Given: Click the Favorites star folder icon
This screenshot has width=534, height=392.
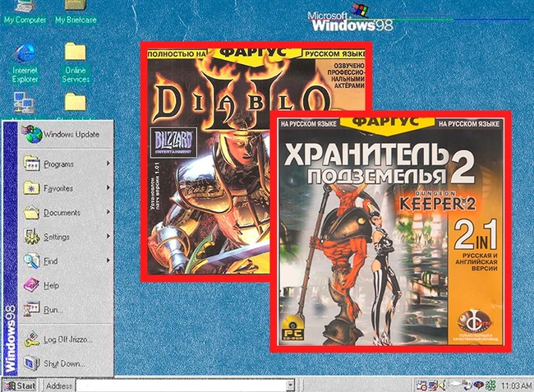Looking at the screenshot, I should 32,188.
